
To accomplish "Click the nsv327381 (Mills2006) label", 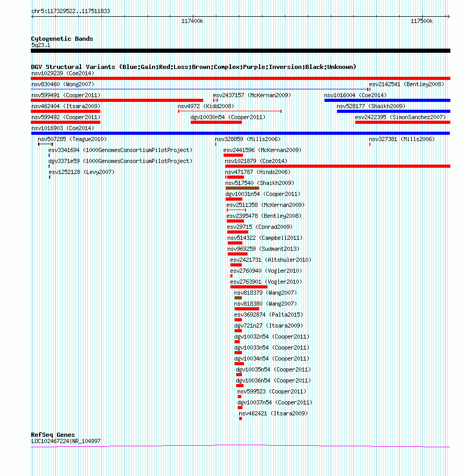I will click(402, 139).
